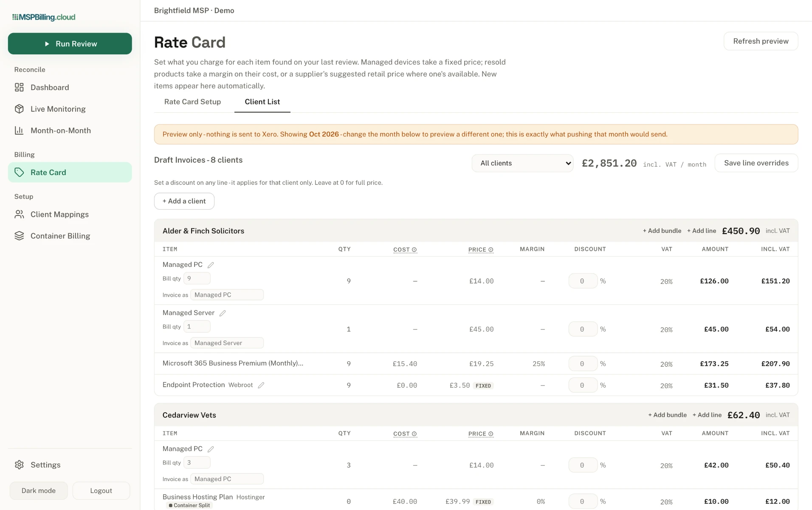Set discount for Business Hosting Plan line

583,502
